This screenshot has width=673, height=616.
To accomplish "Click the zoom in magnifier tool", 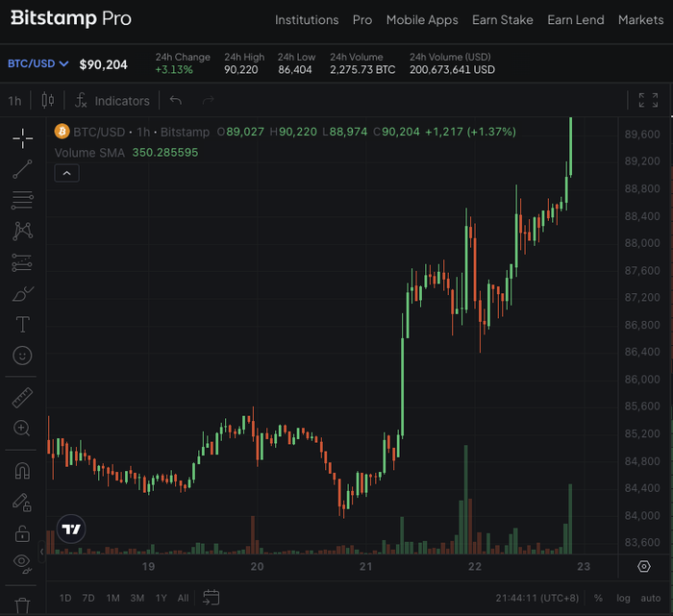I will tap(22, 429).
